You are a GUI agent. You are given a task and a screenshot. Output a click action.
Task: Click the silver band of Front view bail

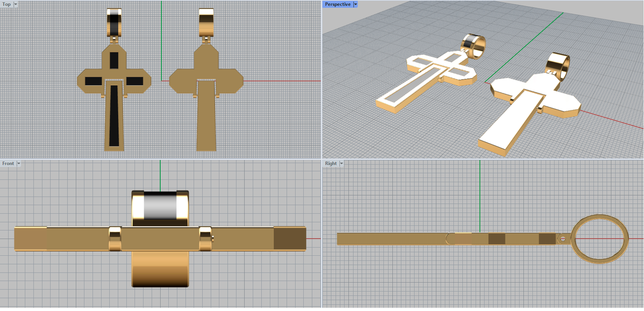tap(160, 206)
